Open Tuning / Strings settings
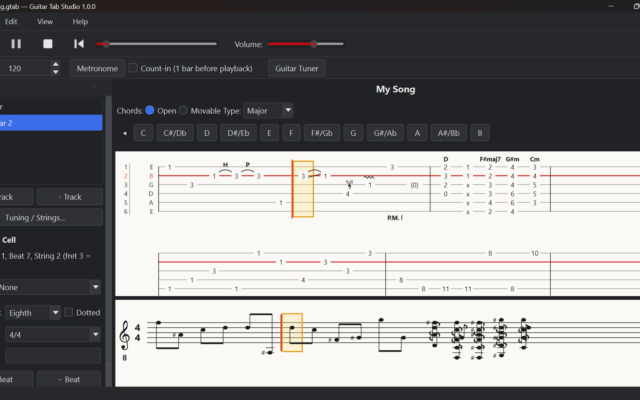Viewport: 640px width, 400px height. [51, 218]
